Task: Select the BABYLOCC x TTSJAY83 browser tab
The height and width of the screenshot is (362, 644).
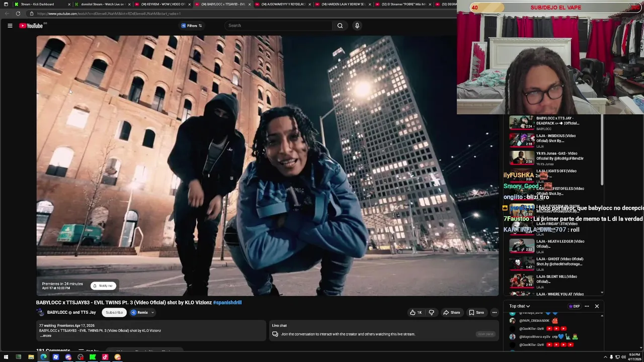Action: [x=223, y=4]
